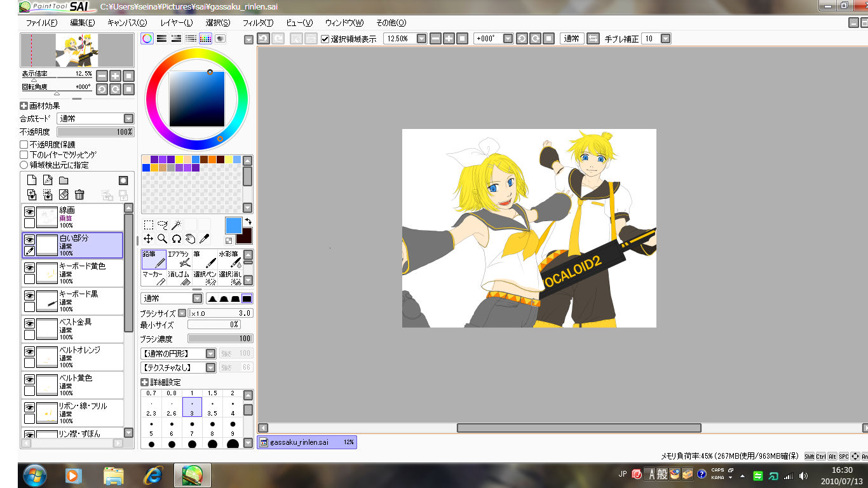Open the 編集 menu
868x488 pixels.
click(83, 23)
